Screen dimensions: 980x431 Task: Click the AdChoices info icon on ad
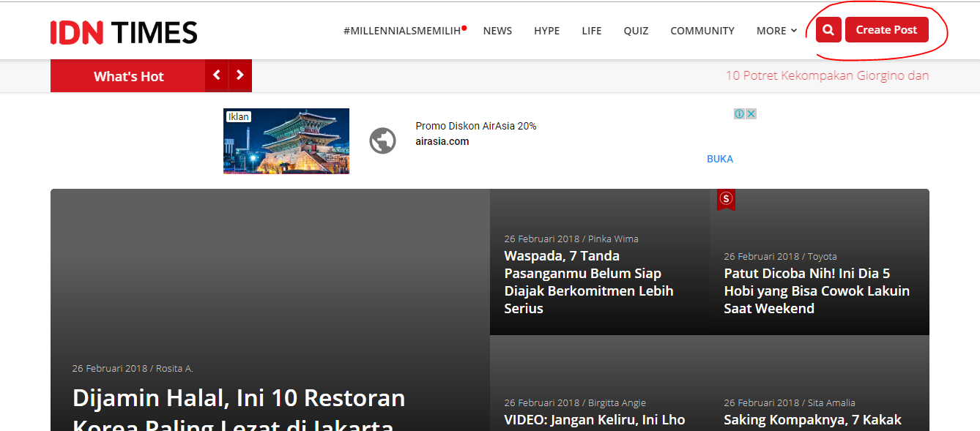(x=740, y=113)
